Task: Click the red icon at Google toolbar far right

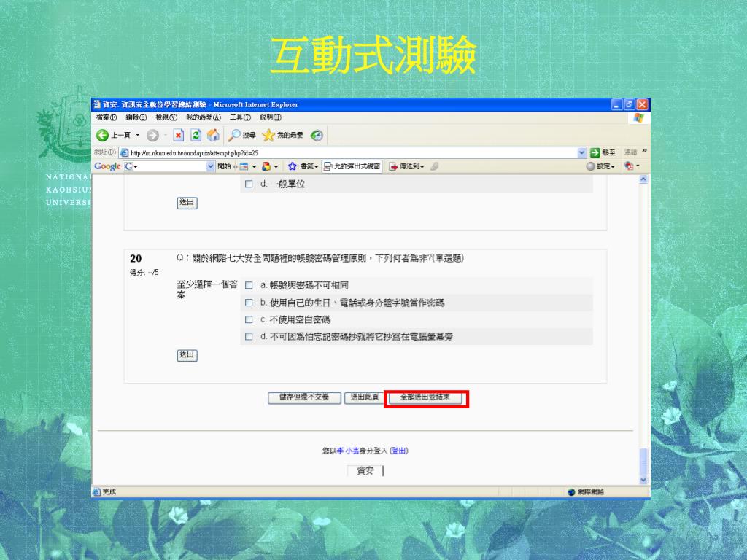Action: click(x=629, y=166)
